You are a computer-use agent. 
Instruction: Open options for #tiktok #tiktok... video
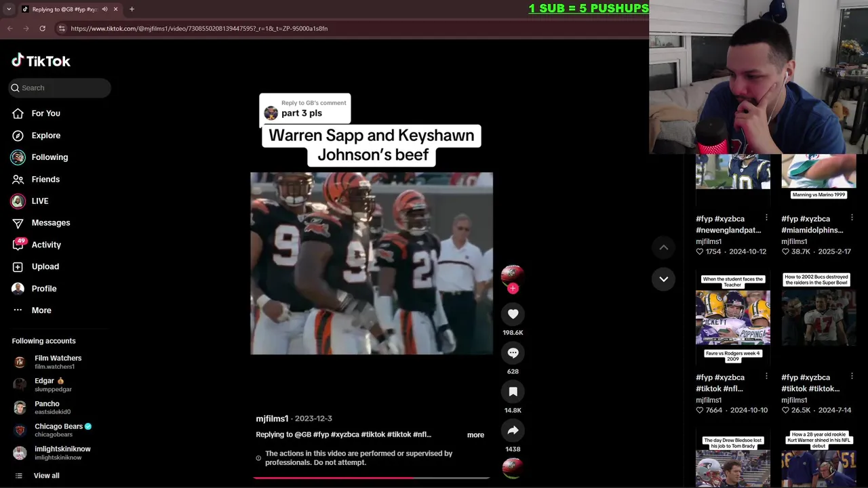[x=852, y=376]
